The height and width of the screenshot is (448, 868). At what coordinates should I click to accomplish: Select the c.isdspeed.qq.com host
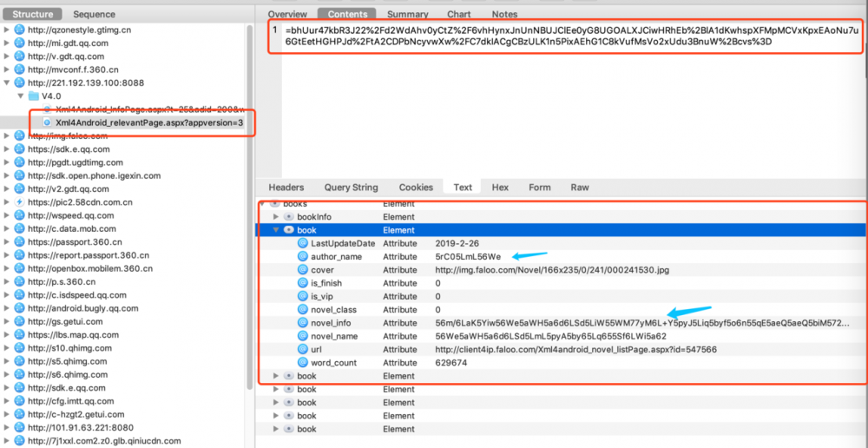click(x=77, y=295)
